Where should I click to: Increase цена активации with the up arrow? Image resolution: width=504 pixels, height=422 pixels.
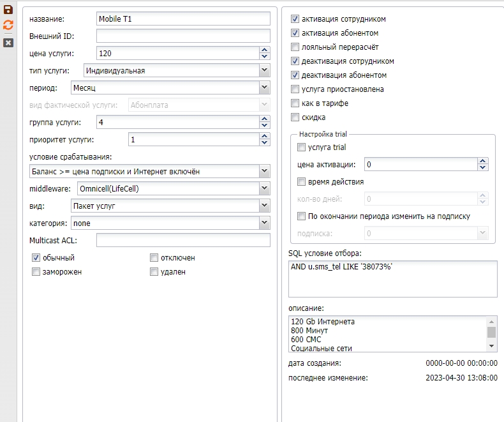click(483, 162)
